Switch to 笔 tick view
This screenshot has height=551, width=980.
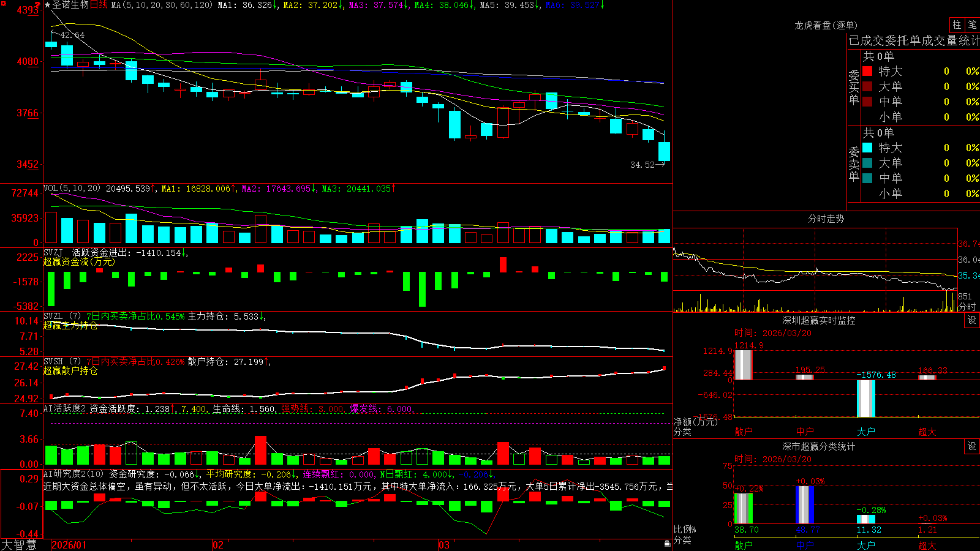point(973,24)
